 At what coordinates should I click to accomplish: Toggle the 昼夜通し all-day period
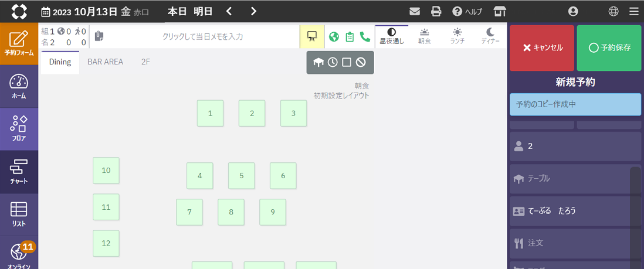pos(391,36)
